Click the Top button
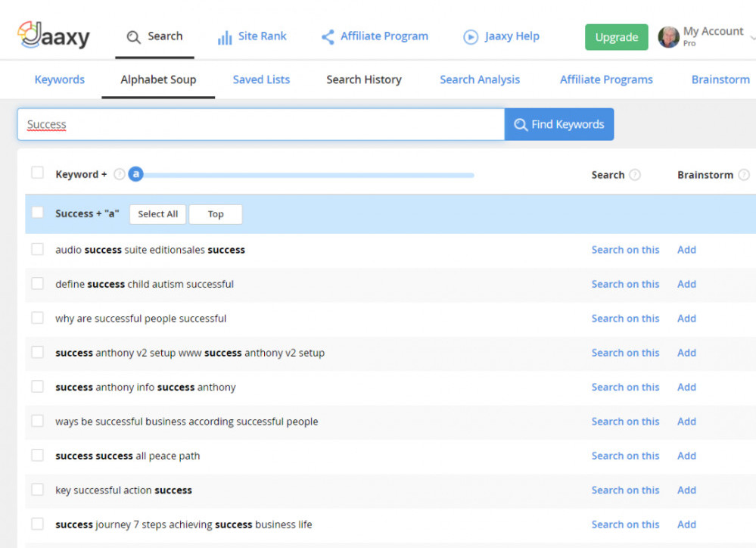Image resolution: width=756 pixels, height=548 pixels. [x=216, y=214]
